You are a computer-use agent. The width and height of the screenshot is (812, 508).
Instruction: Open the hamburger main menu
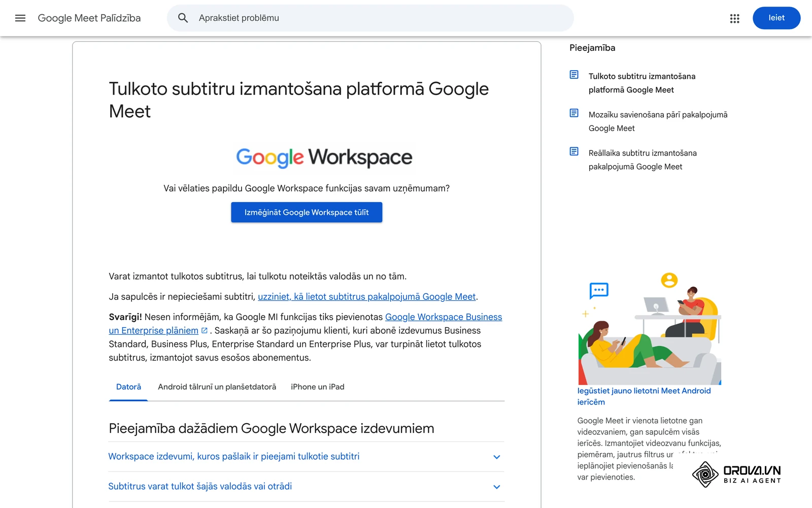click(20, 18)
